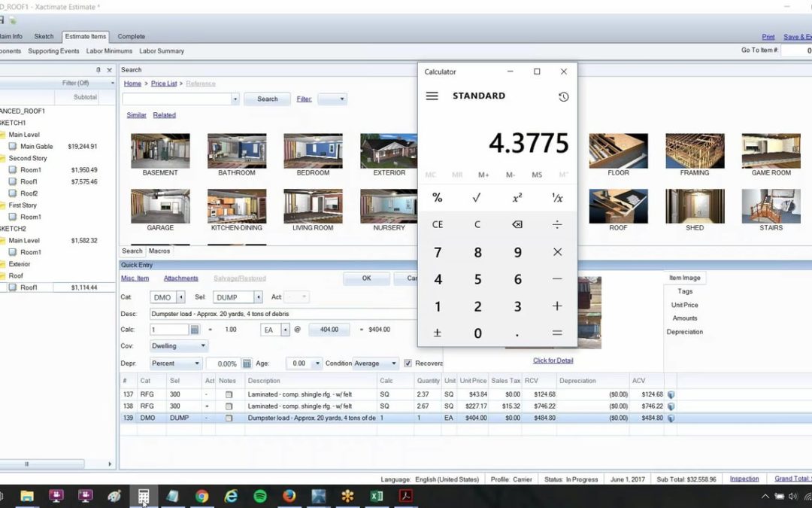
Task: Click the detail icon on row 138
Action: pos(671,406)
